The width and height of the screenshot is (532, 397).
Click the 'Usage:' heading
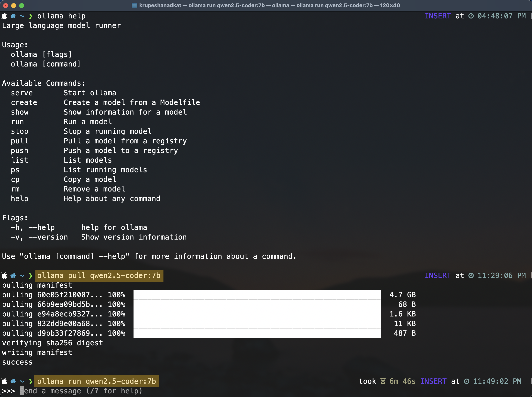point(15,45)
